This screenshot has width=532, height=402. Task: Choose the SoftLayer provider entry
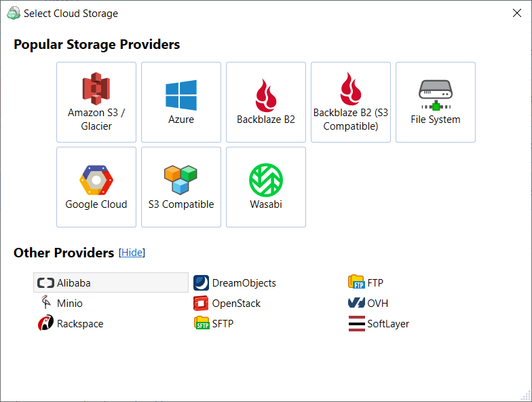[x=387, y=324]
